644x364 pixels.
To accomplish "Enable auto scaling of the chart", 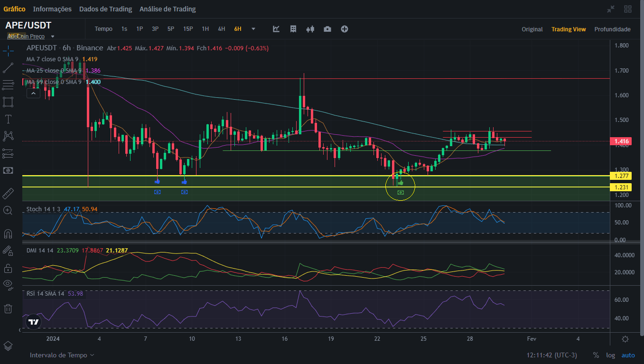I will pyautogui.click(x=628, y=355).
